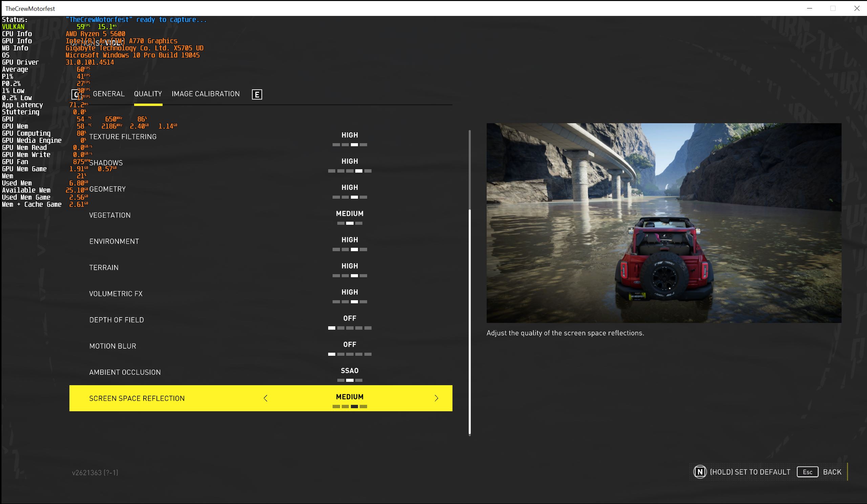This screenshot has width=867, height=504.
Task: Select the Quality tab
Action: (148, 94)
